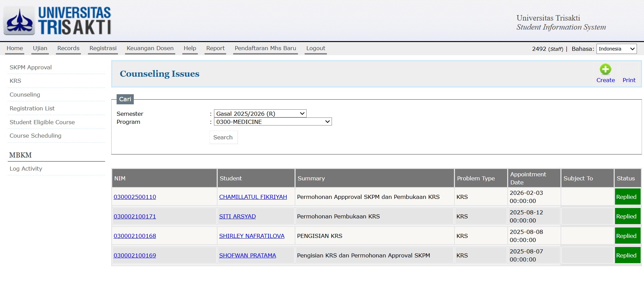Click the Universitas Trisakti logo
The height and width of the screenshot is (282, 644).
pyautogui.click(x=57, y=21)
